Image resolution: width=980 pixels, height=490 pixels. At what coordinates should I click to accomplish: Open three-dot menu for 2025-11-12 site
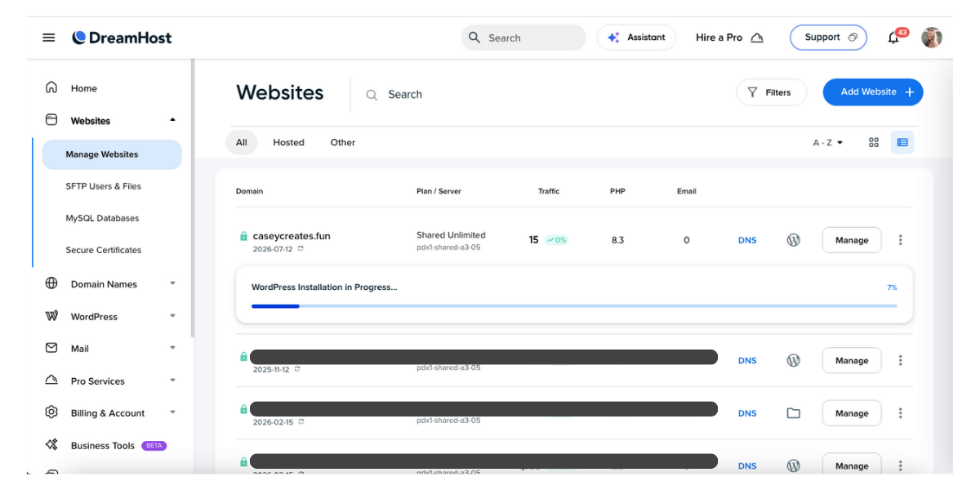901,360
